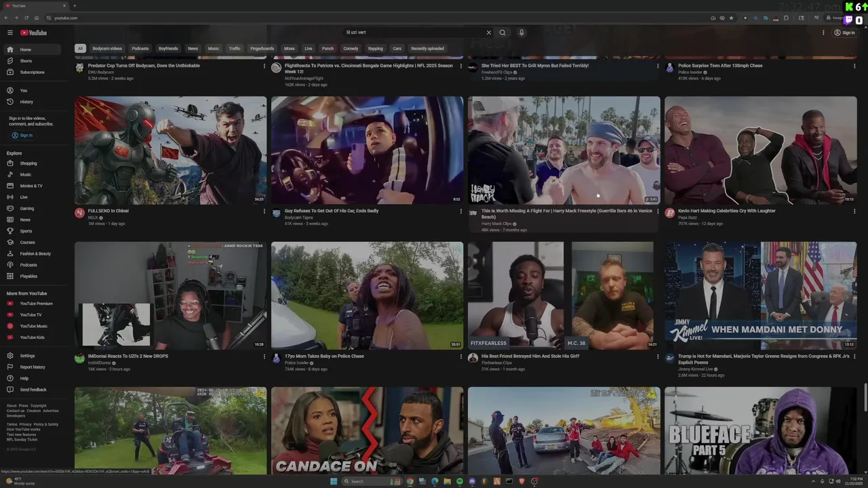This screenshot has height=488, width=868.
Task: Open the Blueface Part 5 thumbnail
Action: pyautogui.click(x=761, y=430)
